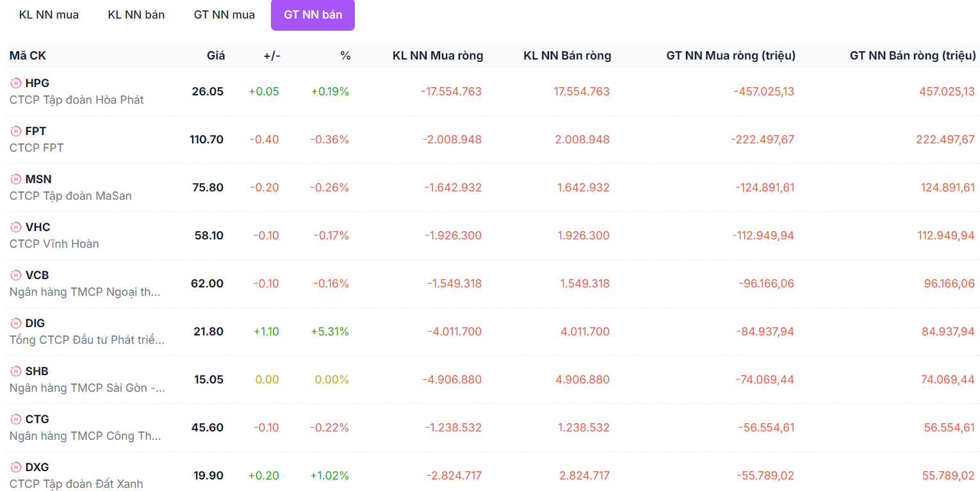The width and height of the screenshot is (980, 491).
Task: Click the round icon beside HPG
Action: pyautogui.click(x=15, y=83)
